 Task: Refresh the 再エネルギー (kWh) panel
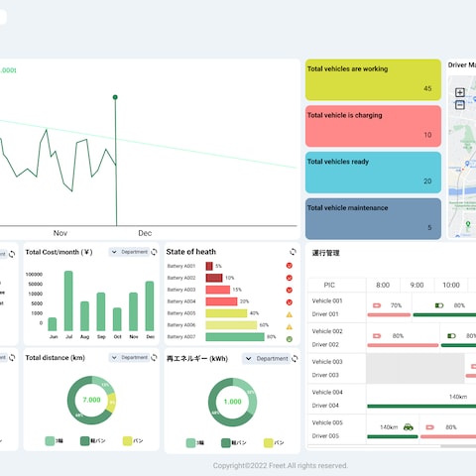click(295, 359)
